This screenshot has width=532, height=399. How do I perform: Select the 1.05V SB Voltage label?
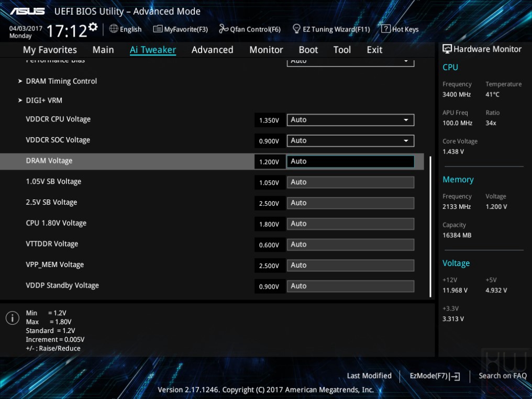(53, 182)
